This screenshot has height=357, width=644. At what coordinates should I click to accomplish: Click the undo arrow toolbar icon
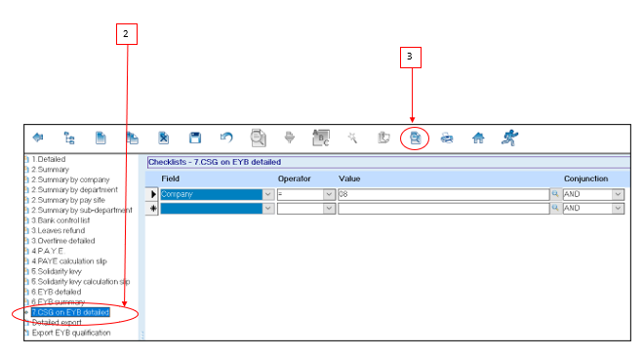pos(226,138)
